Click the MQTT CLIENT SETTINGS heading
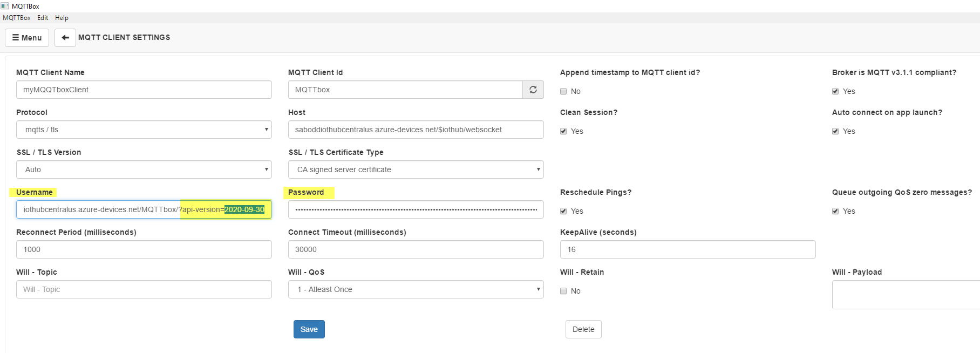980x353 pixels. pyautogui.click(x=124, y=37)
